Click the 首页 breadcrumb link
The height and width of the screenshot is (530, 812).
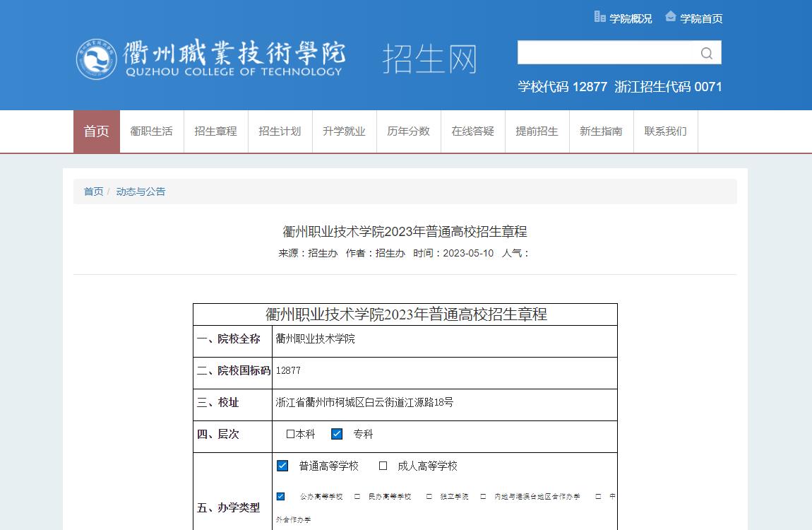[x=93, y=192]
